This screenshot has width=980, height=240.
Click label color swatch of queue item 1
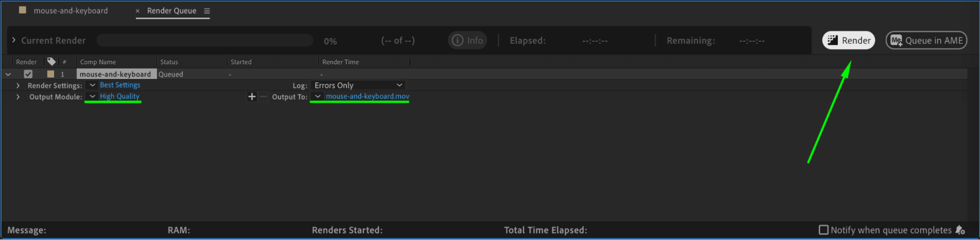click(x=50, y=74)
